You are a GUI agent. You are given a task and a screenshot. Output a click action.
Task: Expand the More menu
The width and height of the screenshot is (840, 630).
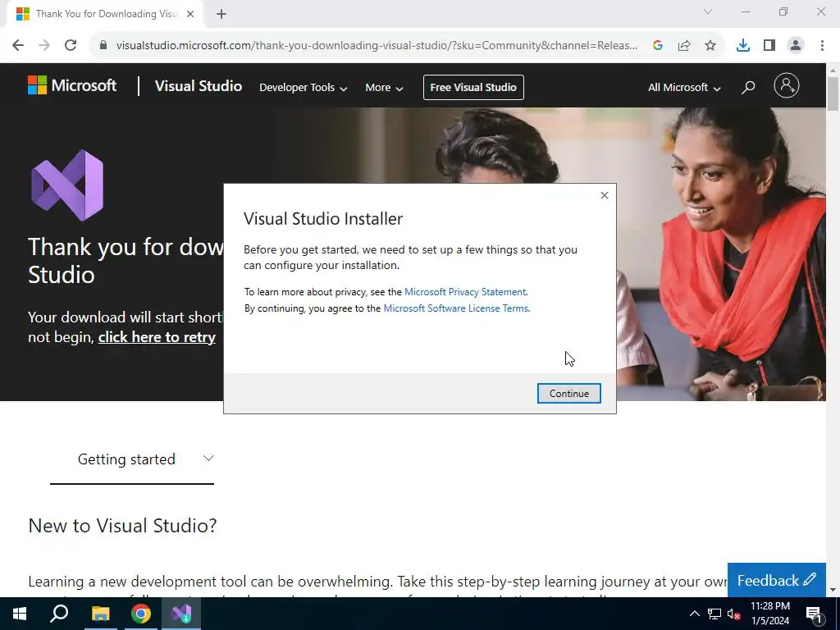click(x=384, y=87)
